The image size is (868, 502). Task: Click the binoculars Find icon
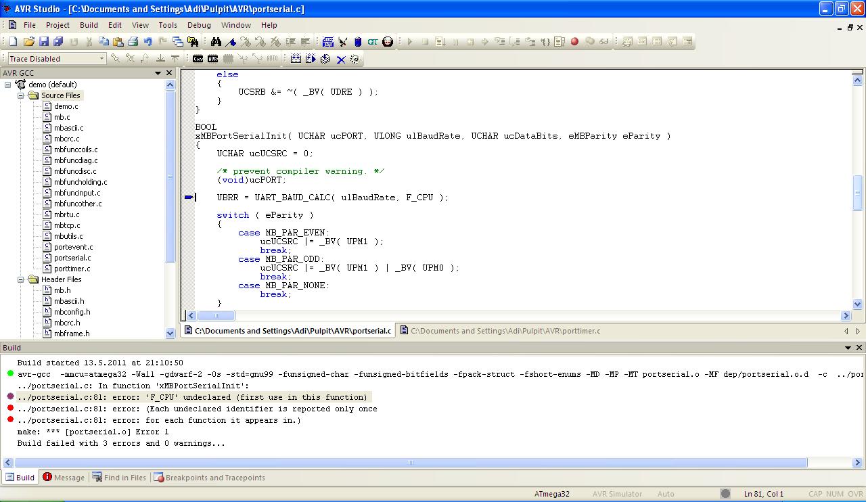(x=216, y=42)
